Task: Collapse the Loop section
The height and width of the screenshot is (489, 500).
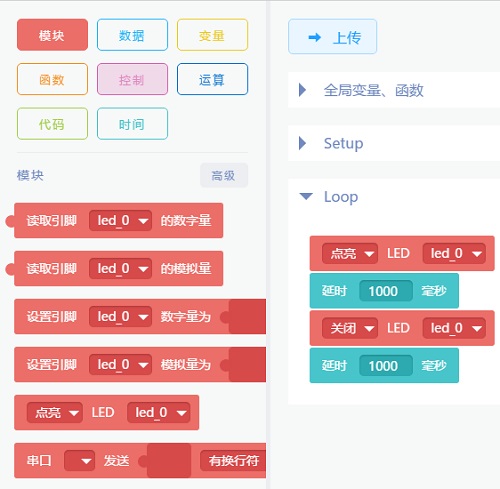Action: [x=306, y=196]
